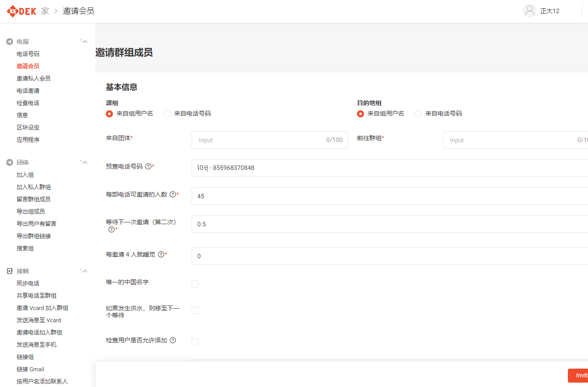Enable the 唯一的中国名字 checkbox

click(195, 284)
